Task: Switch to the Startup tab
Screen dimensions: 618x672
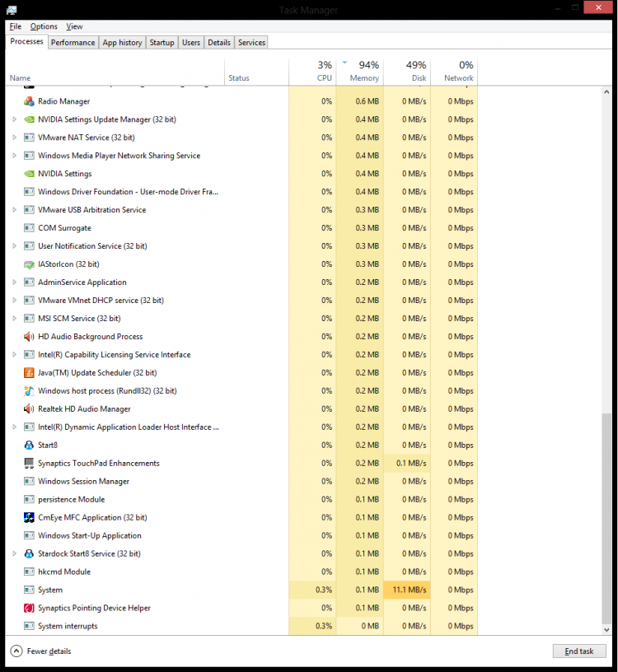Action: pos(162,43)
